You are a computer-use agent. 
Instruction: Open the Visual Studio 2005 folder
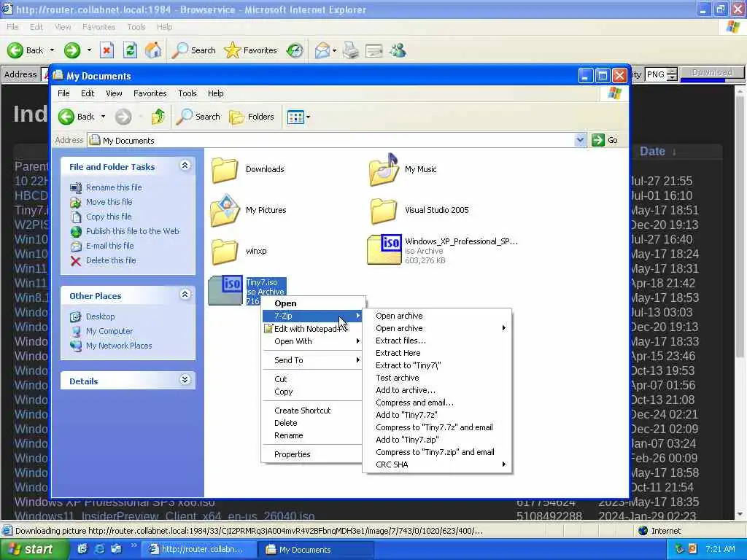pyautogui.click(x=384, y=211)
